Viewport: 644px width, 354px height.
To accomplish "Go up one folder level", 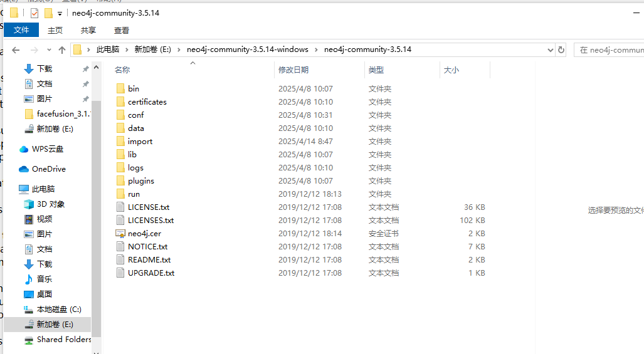I will [62, 50].
